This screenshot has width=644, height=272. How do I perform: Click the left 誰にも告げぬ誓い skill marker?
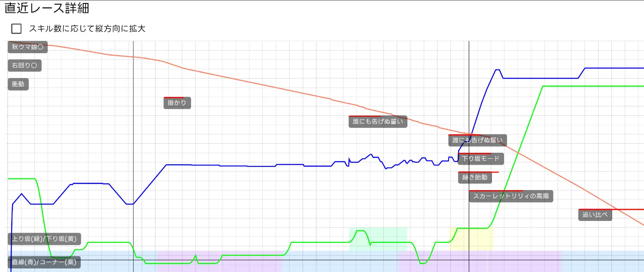[378, 122]
